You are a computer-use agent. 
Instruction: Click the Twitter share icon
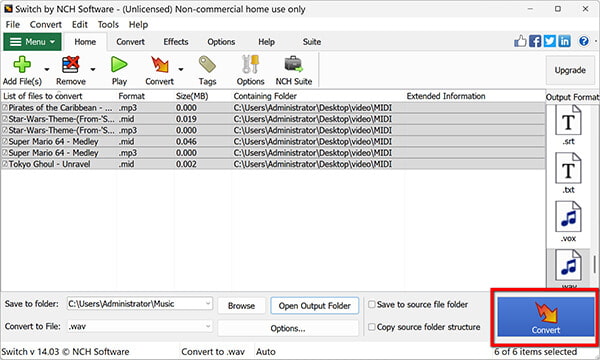pyautogui.click(x=549, y=41)
